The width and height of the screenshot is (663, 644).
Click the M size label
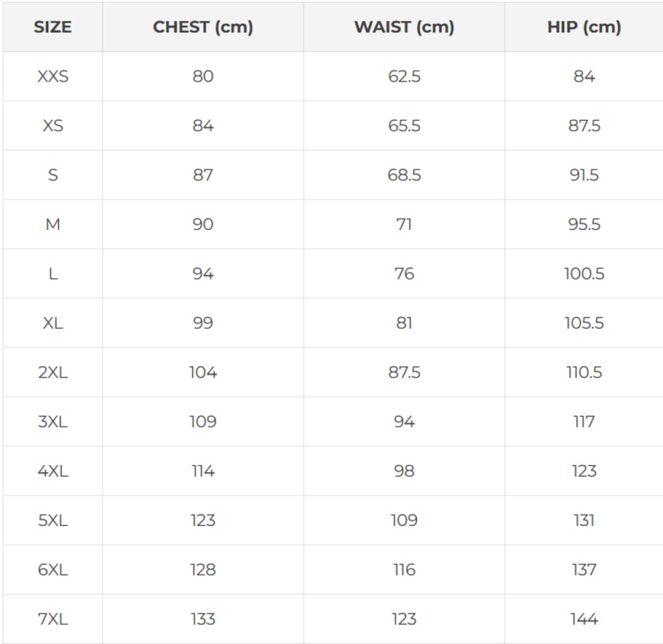tap(53, 225)
